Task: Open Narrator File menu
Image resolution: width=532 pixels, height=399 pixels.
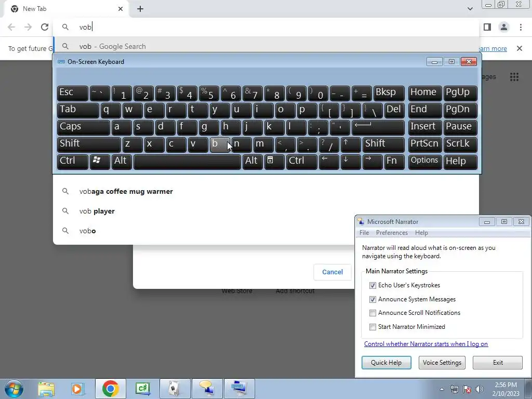Action: [x=364, y=233]
